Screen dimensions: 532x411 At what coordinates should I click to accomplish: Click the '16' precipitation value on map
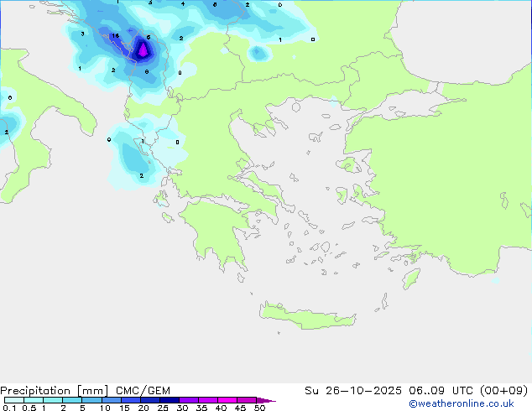(115, 35)
